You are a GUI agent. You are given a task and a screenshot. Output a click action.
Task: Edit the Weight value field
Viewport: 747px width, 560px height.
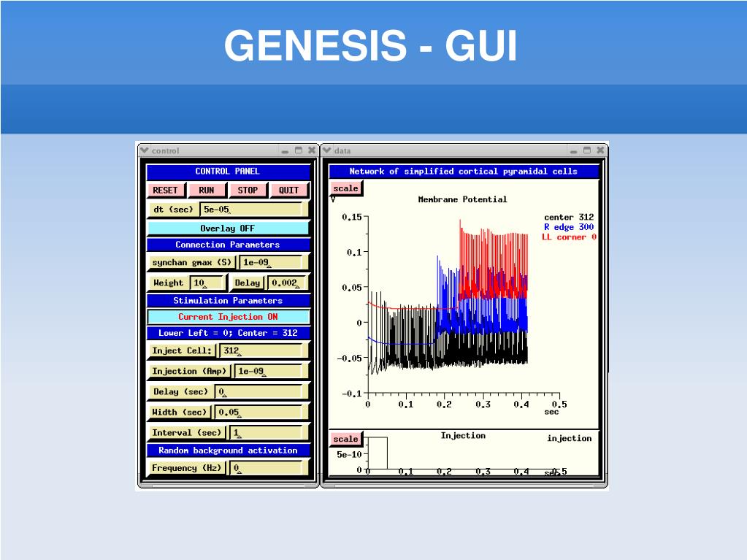click(x=207, y=283)
